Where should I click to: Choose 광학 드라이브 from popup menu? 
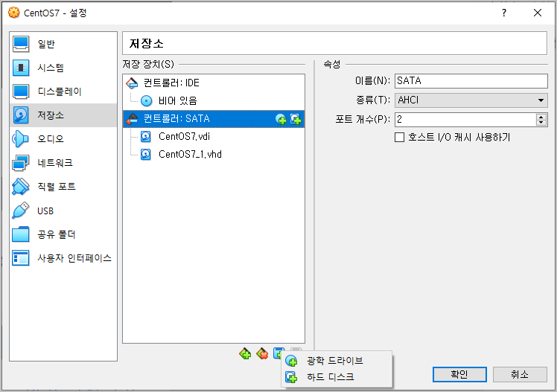(337, 362)
